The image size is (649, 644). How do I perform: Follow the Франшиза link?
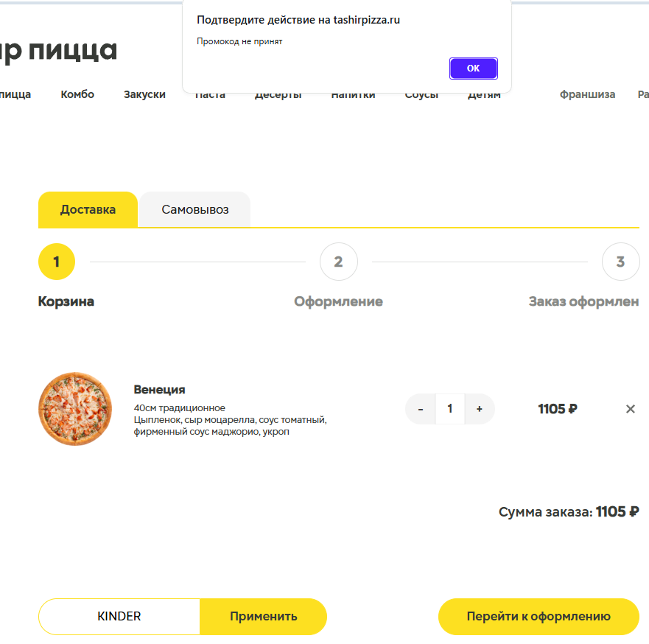point(587,95)
